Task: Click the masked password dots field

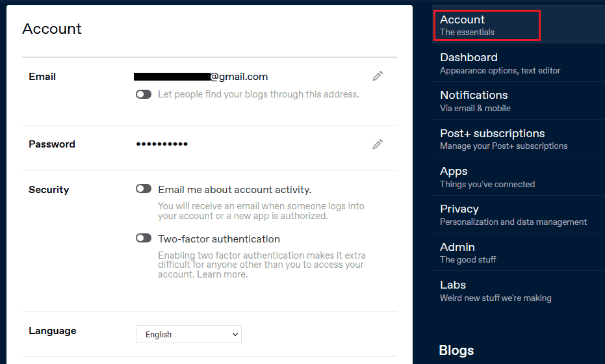Action: [x=162, y=144]
